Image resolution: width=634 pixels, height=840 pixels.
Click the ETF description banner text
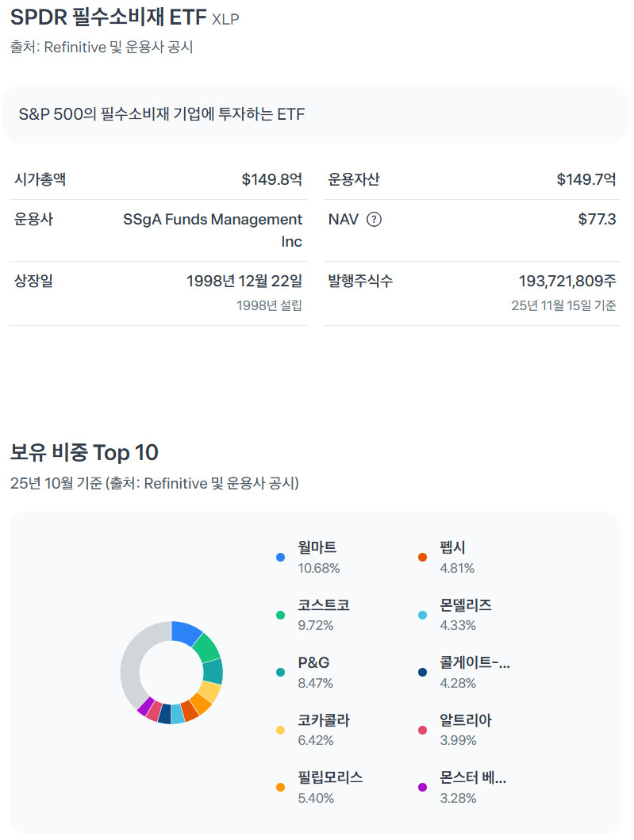click(162, 114)
